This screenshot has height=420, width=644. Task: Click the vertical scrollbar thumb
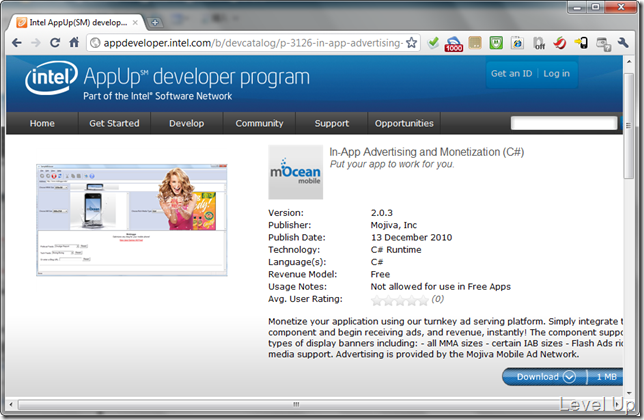(628, 126)
